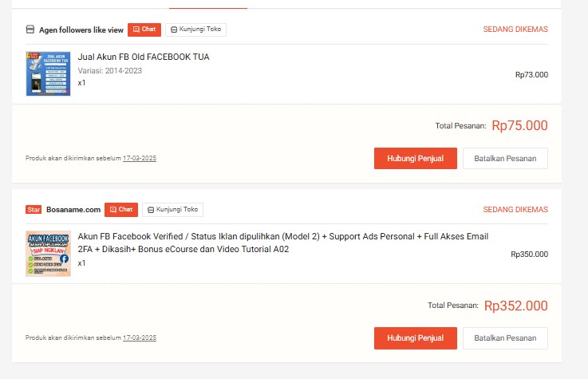Click the Agen followers like view shop name
This screenshot has width=588, height=379.
pyautogui.click(x=81, y=30)
